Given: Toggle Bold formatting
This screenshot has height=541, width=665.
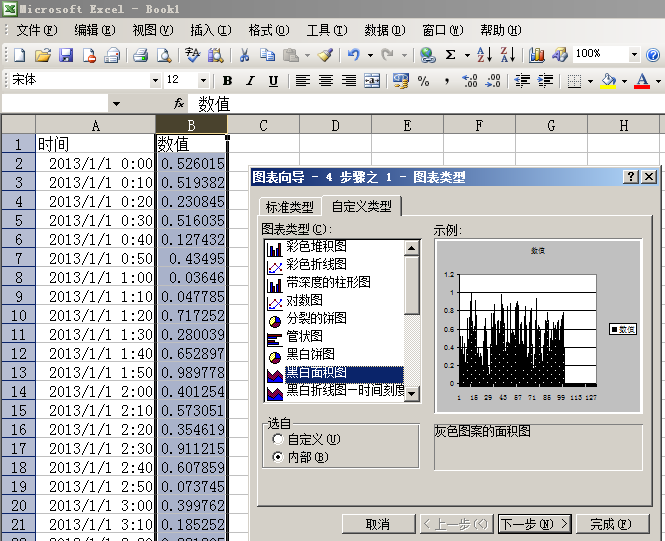Looking at the screenshot, I should (227, 81).
